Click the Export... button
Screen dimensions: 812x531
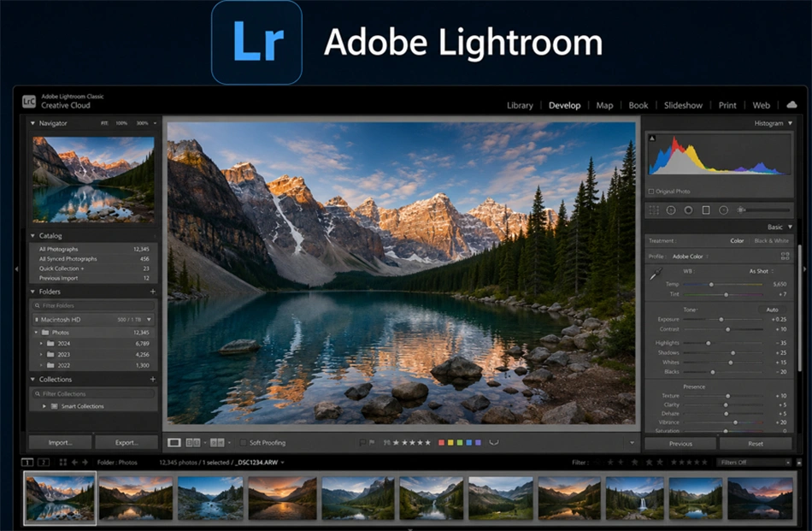(127, 442)
